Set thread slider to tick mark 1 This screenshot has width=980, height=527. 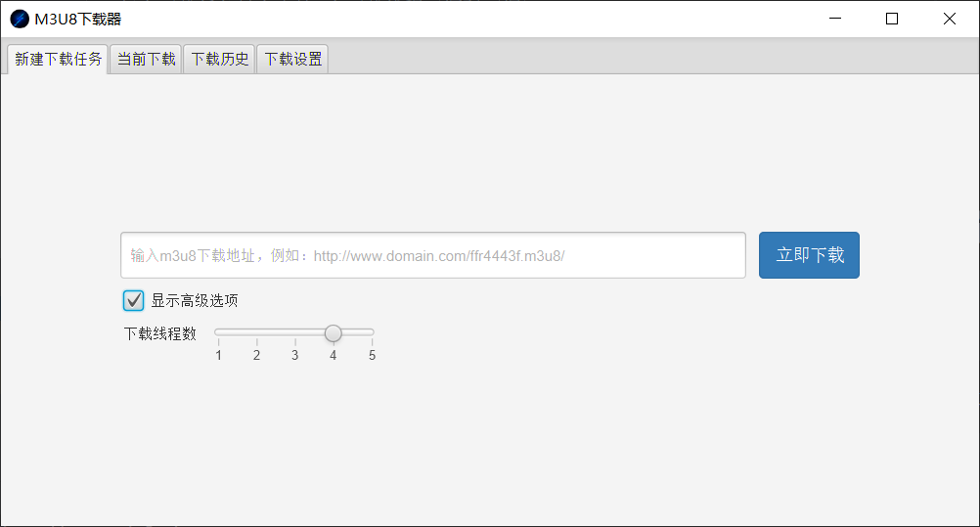click(x=218, y=333)
